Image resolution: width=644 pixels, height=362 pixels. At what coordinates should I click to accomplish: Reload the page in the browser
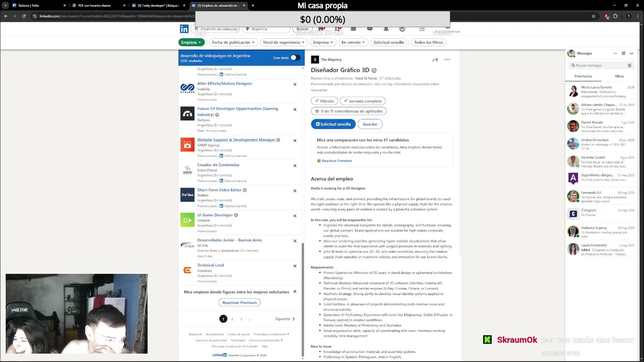(x=23, y=16)
